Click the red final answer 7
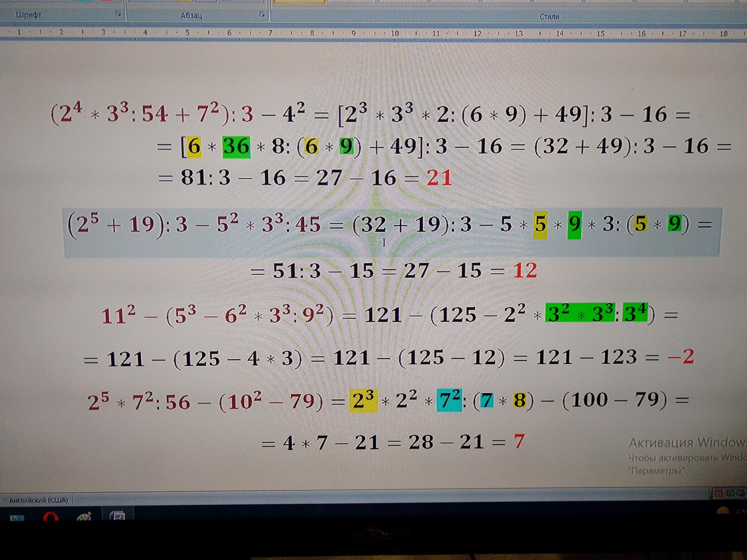This screenshot has height=560, width=747. coord(519,442)
